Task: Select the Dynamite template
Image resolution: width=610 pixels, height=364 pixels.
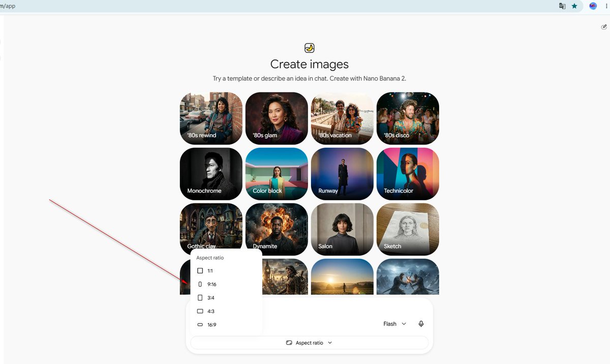Action: pos(277,229)
